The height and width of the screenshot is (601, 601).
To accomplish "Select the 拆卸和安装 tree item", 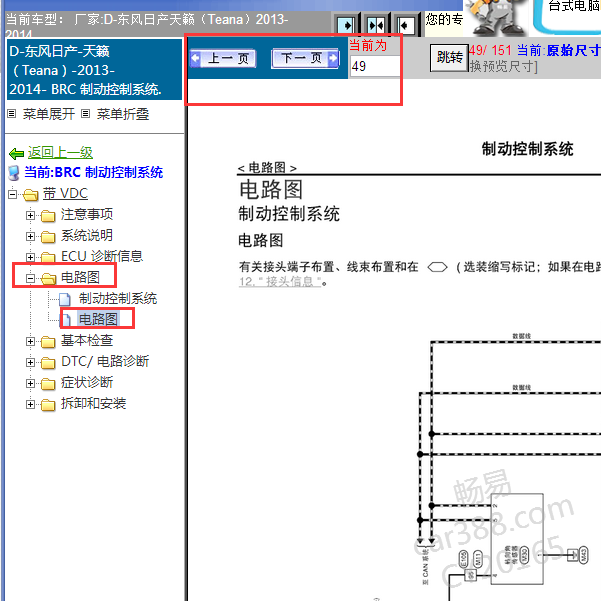I will pos(94,403).
